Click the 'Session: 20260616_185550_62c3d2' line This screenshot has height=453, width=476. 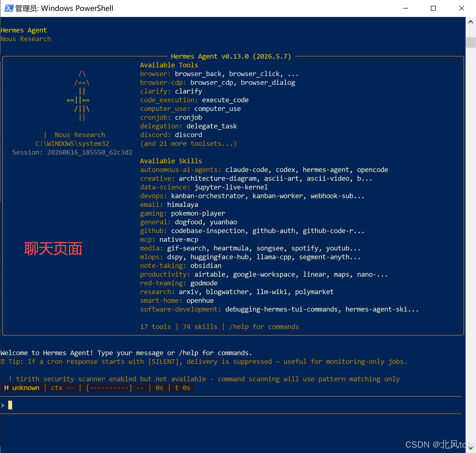[72, 152]
